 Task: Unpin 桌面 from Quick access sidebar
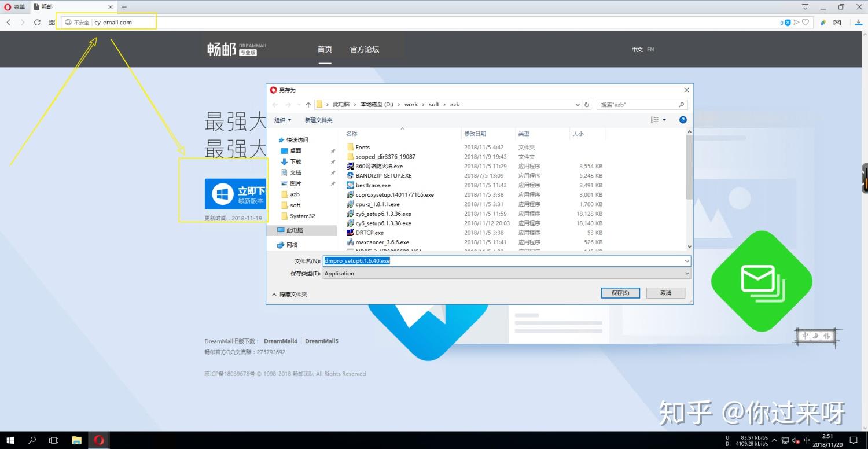tap(333, 150)
